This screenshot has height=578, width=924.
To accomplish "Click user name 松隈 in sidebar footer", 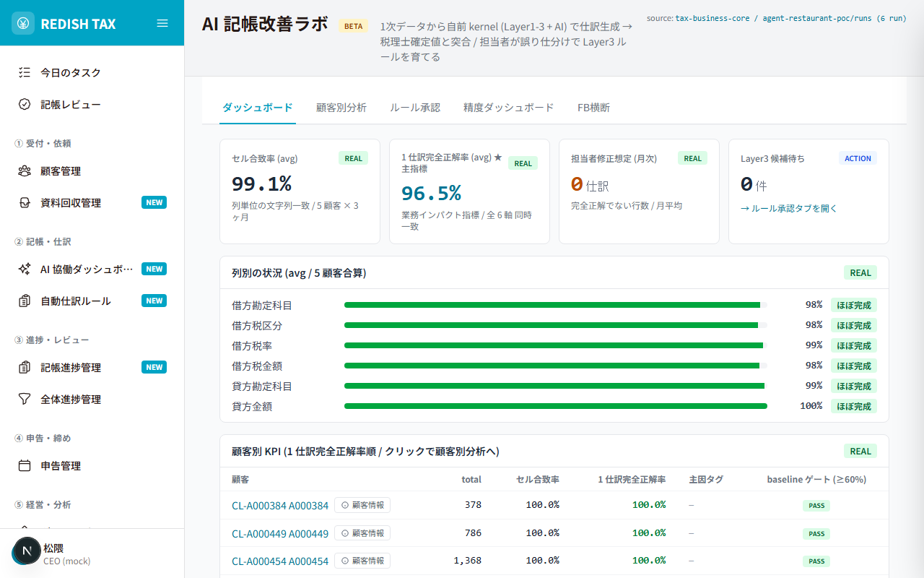I will tap(53, 548).
